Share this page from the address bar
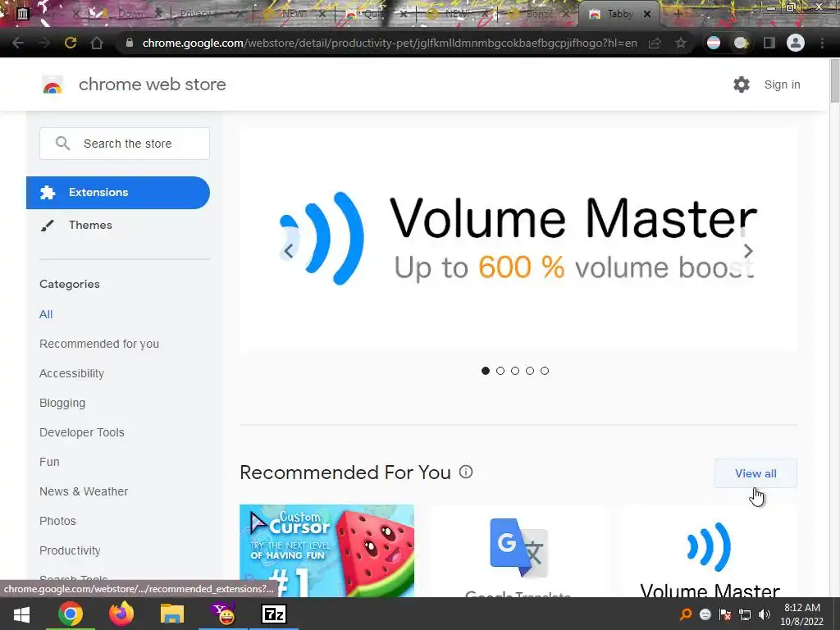The height and width of the screenshot is (630, 840). point(655,43)
